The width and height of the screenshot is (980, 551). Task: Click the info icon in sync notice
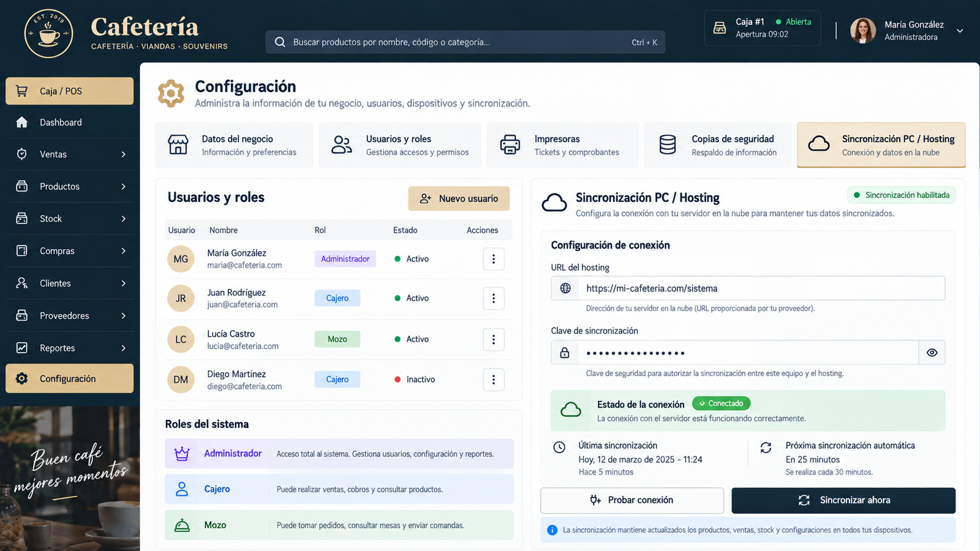pos(552,530)
